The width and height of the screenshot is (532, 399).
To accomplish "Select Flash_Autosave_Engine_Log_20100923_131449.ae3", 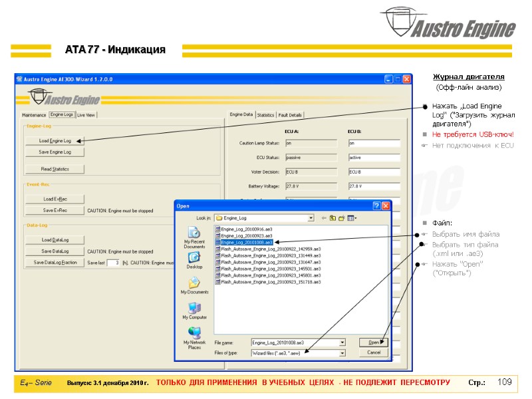I will pyautogui.click(x=269, y=256).
